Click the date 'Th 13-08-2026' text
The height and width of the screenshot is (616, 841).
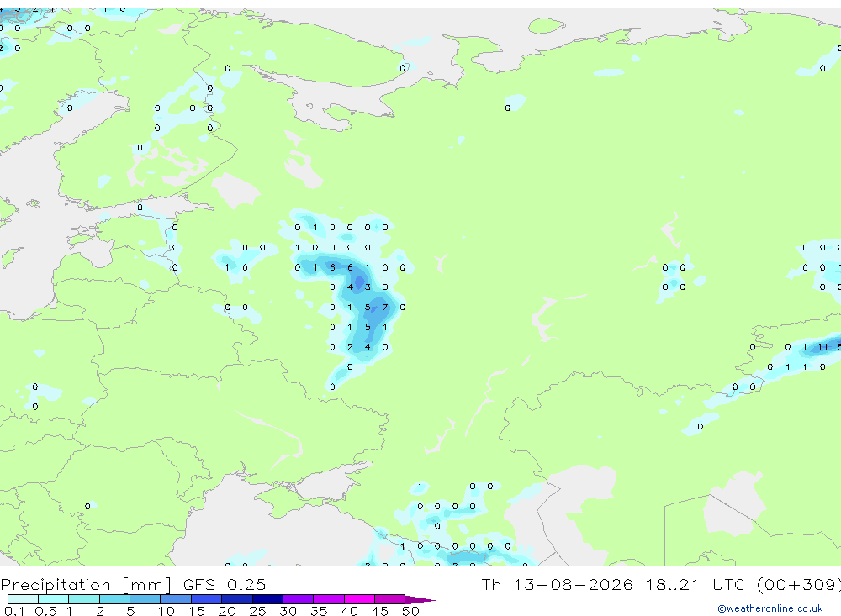[x=558, y=585]
